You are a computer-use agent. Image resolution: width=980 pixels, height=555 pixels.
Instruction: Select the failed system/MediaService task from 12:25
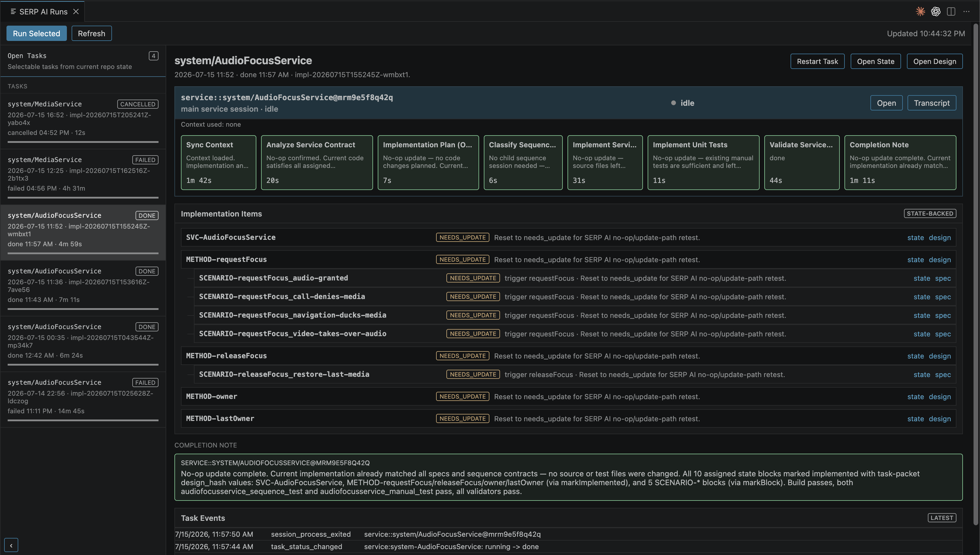click(83, 177)
